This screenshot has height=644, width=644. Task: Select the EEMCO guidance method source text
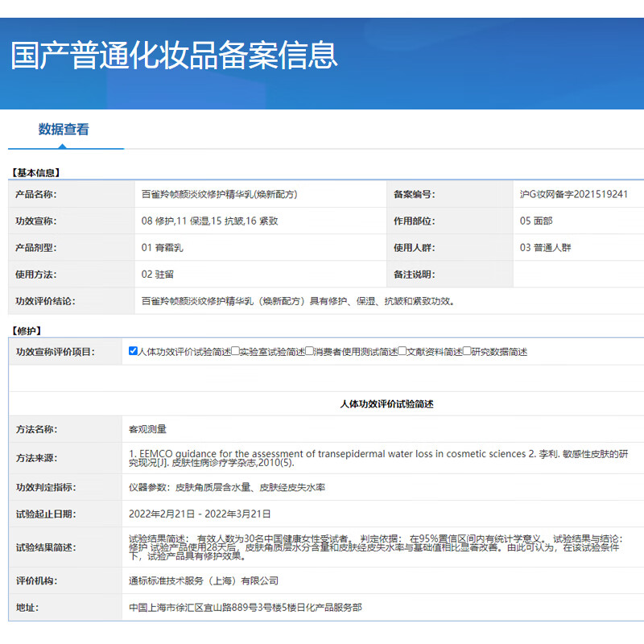tap(378, 458)
